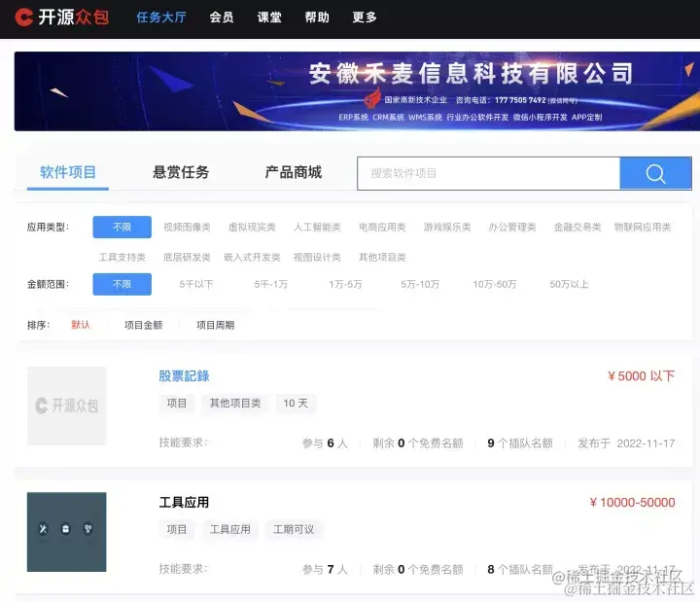Select 不限 in the 应用类型 filter
Viewport: 700px width, 602px height.
point(122,228)
